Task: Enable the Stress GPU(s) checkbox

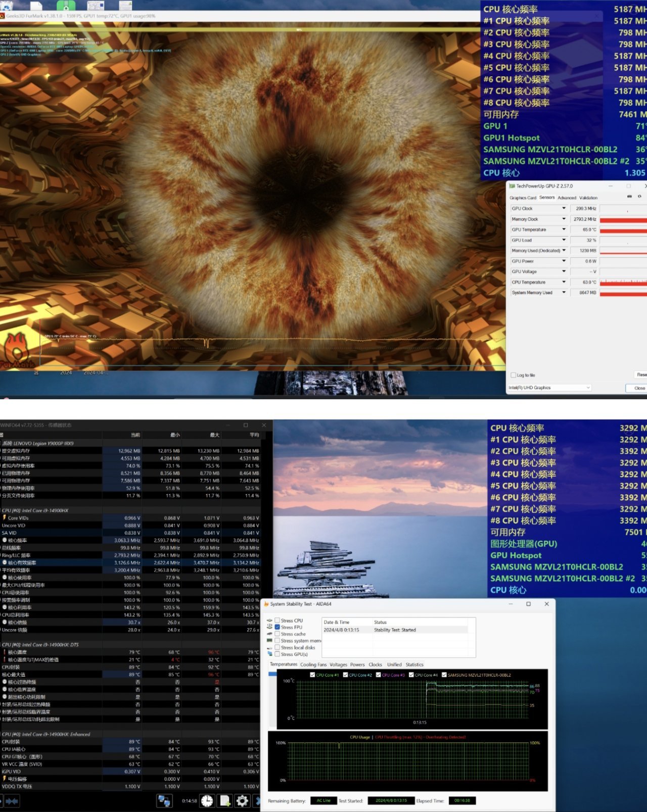Action: (277, 654)
